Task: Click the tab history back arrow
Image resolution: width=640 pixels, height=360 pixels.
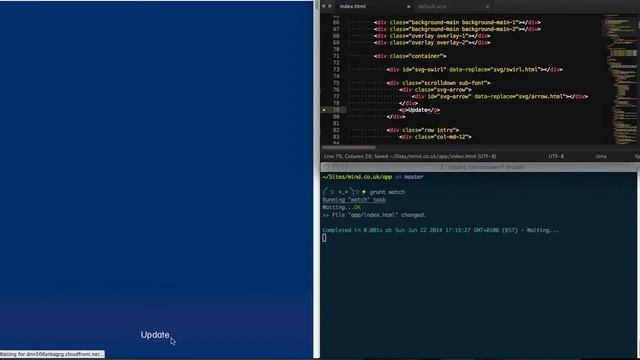Action: click(323, 6)
